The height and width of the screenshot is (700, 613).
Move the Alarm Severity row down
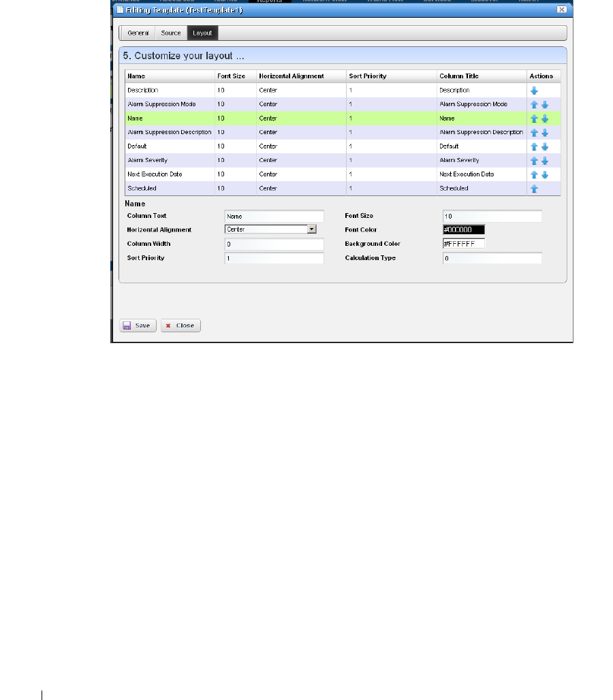coord(545,161)
